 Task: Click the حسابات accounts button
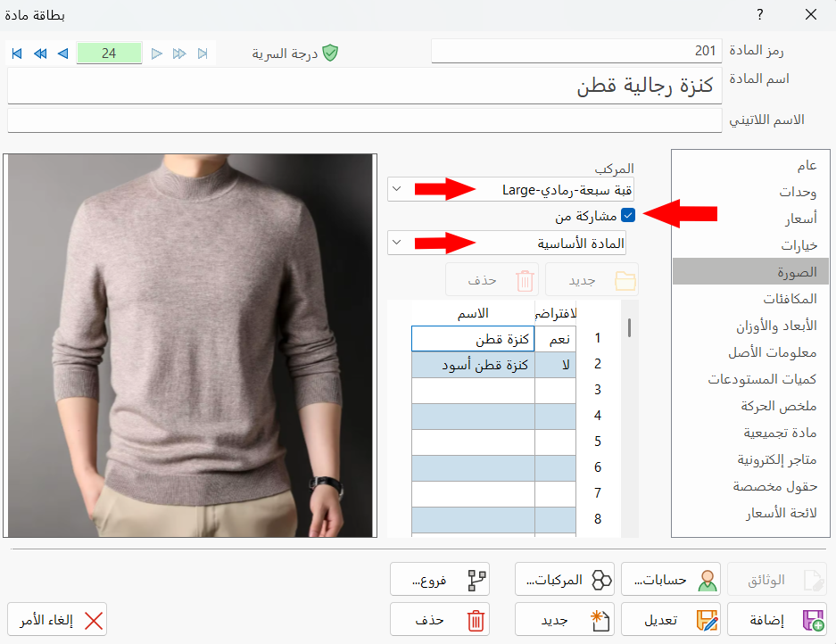pos(671,579)
